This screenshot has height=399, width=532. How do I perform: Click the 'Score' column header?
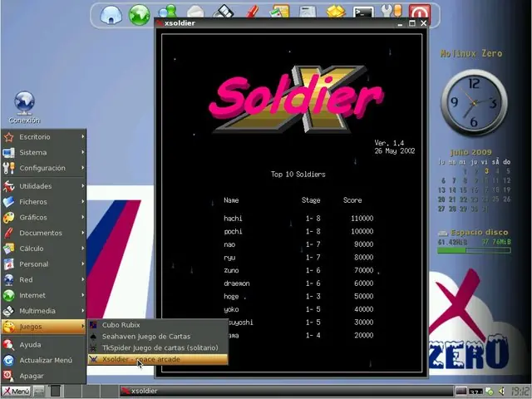pyautogui.click(x=352, y=200)
